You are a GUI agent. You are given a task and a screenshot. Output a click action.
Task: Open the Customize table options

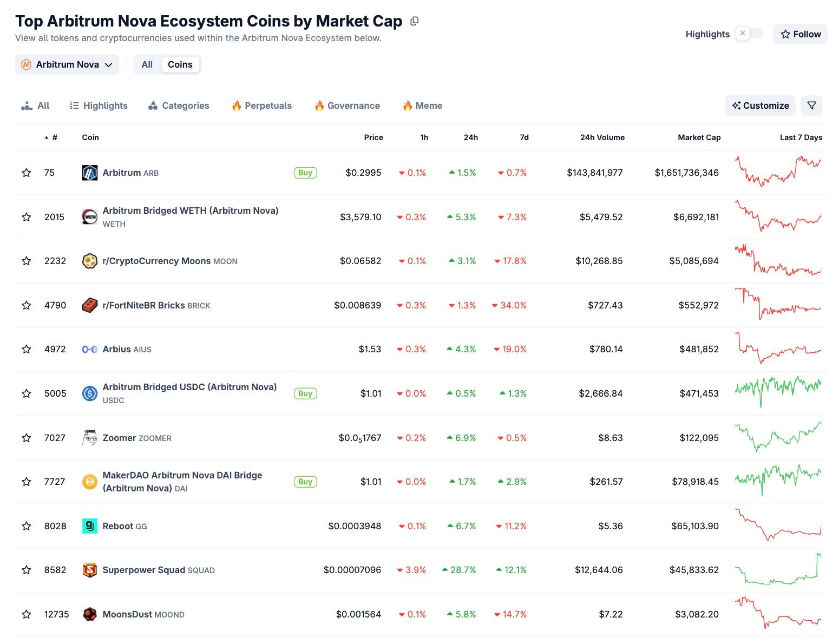click(760, 106)
